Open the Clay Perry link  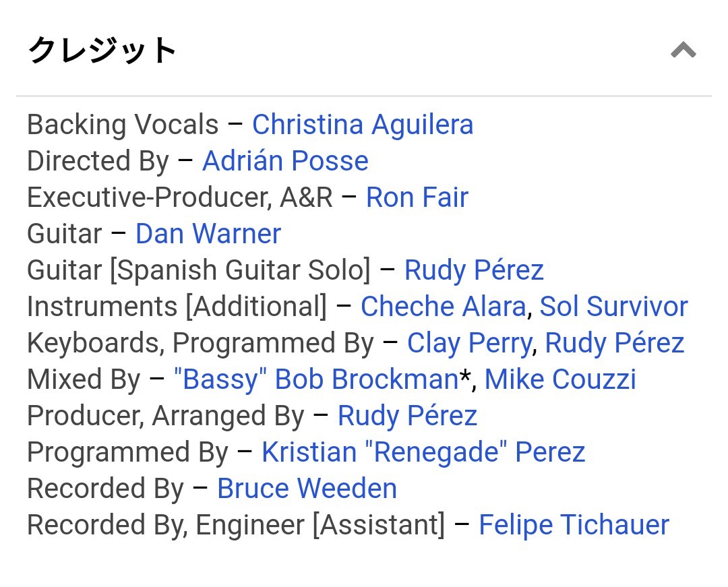(x=469, y=343)
